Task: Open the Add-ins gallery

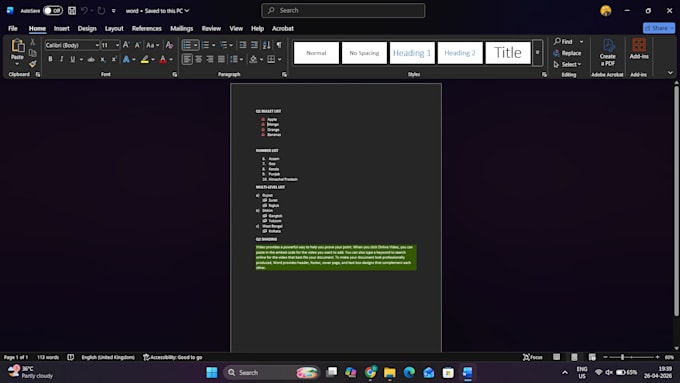Action: [639, 49]
